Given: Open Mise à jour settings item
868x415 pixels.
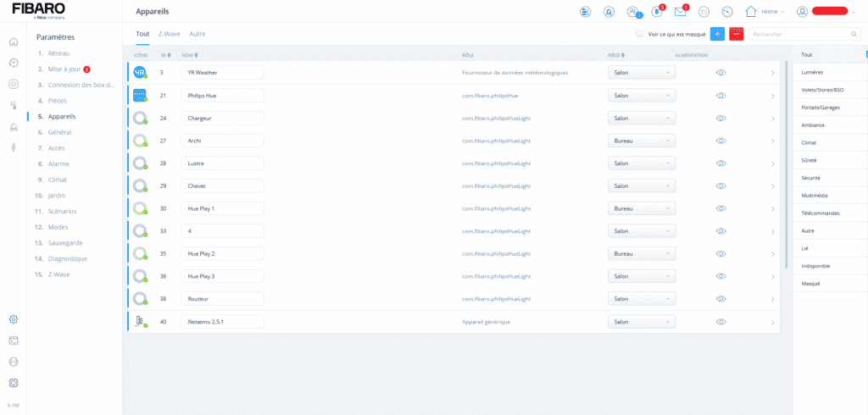Looking at the screenshot, I should (x=64, y=69).
